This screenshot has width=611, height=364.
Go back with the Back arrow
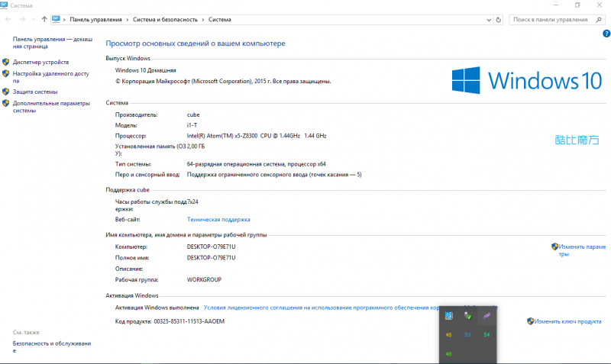pos(8,20)
